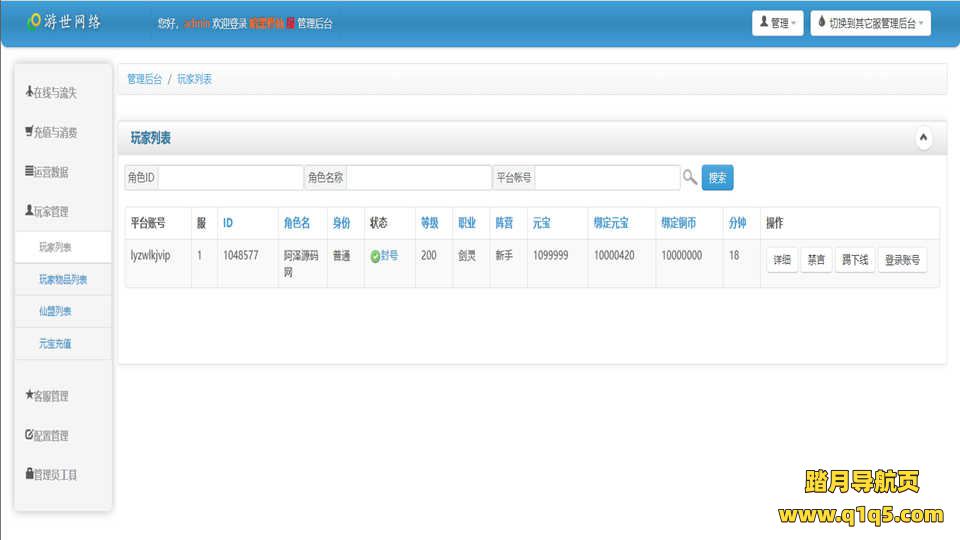Open the 充值与消费 sidebar section
The image size is (960, 540).
(x=52, y=132)
